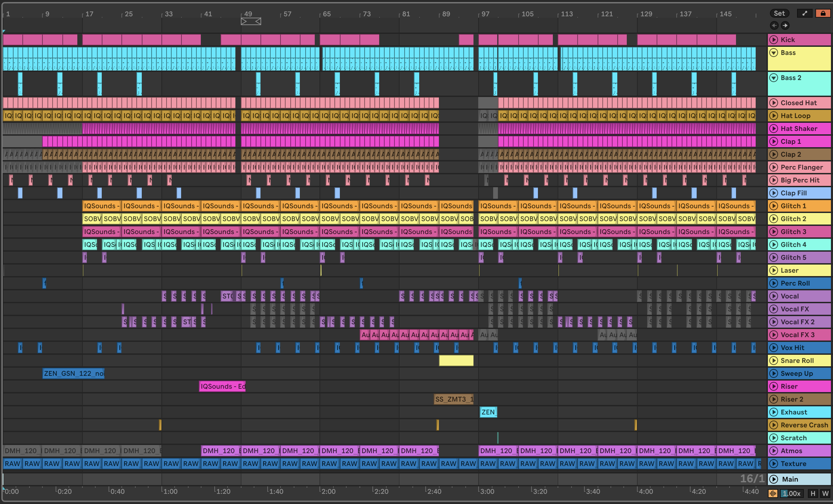The height and width of the screenshot is (504, 833).
Task: Click the Texture track name
Action: pyautogui.click(x=793, y=464)
